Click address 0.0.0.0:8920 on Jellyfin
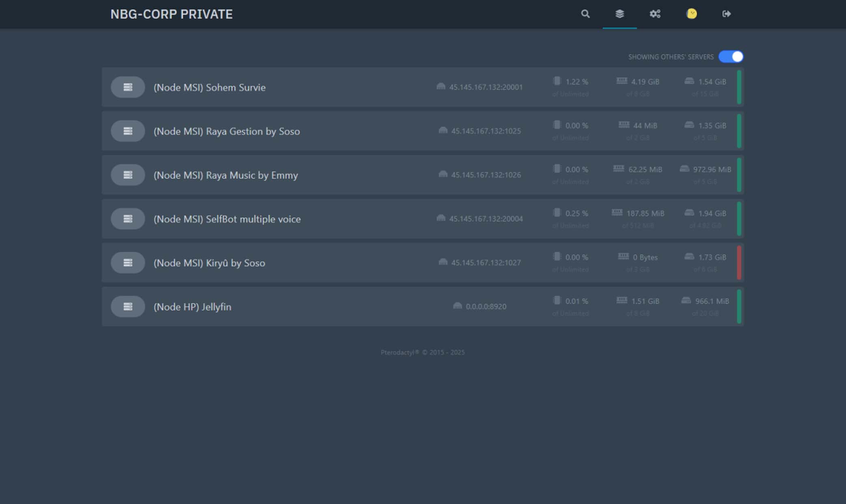 (486, 307)
